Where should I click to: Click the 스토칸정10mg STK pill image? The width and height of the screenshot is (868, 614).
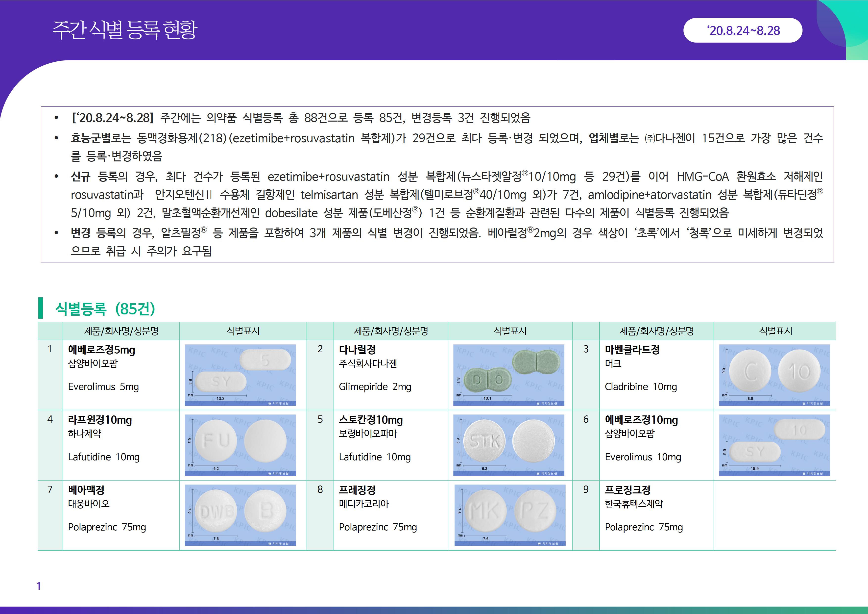509,445
